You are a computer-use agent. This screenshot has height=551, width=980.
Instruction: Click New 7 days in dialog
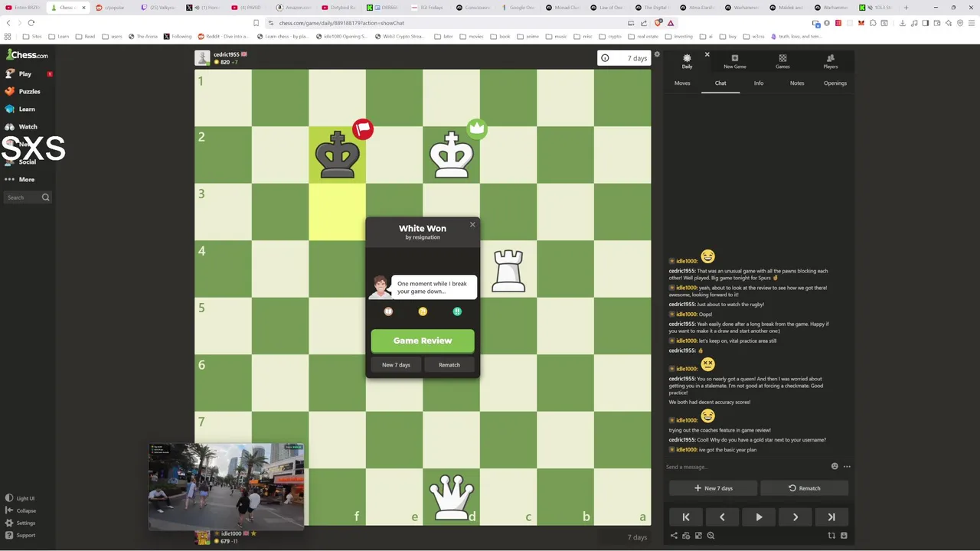[396, 365]
